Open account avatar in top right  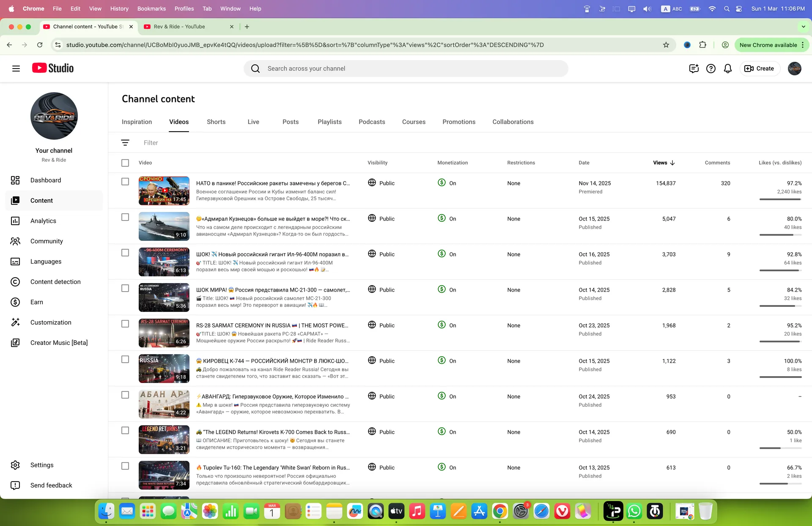pos(795,69)
